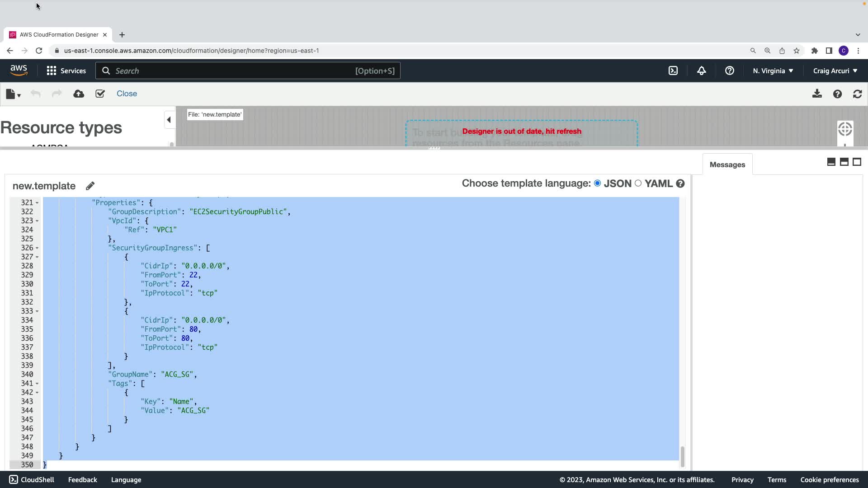Select the YAML template language radio
The width and height of the screenshot is (868, 488).
tap(638, 183)
